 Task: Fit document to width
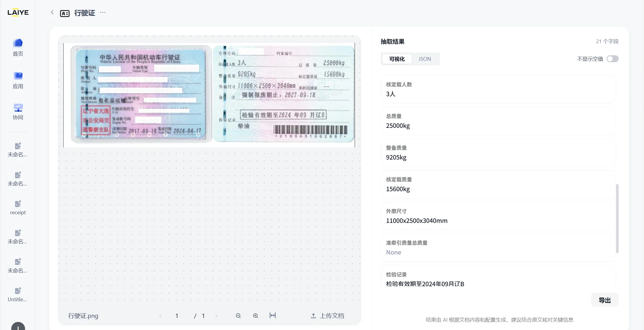272,315
